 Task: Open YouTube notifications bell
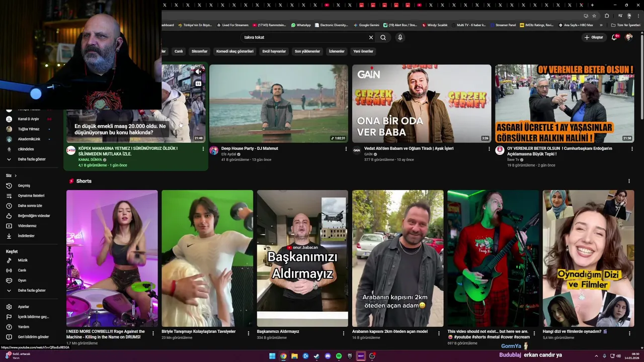click(x=614, y=37)
